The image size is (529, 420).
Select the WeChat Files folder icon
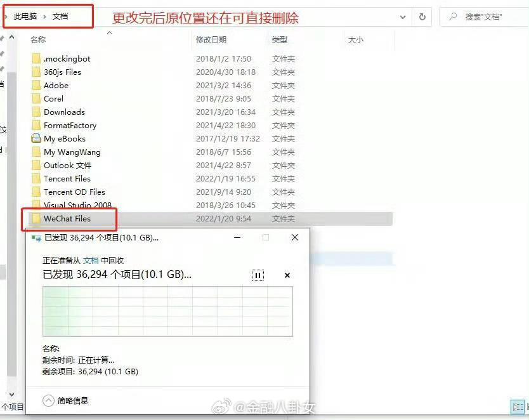tap(36, 219)
